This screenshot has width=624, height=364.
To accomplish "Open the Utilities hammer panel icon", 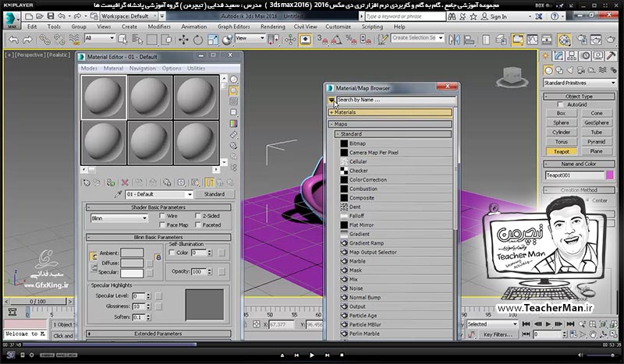I will tap(611, 55).
